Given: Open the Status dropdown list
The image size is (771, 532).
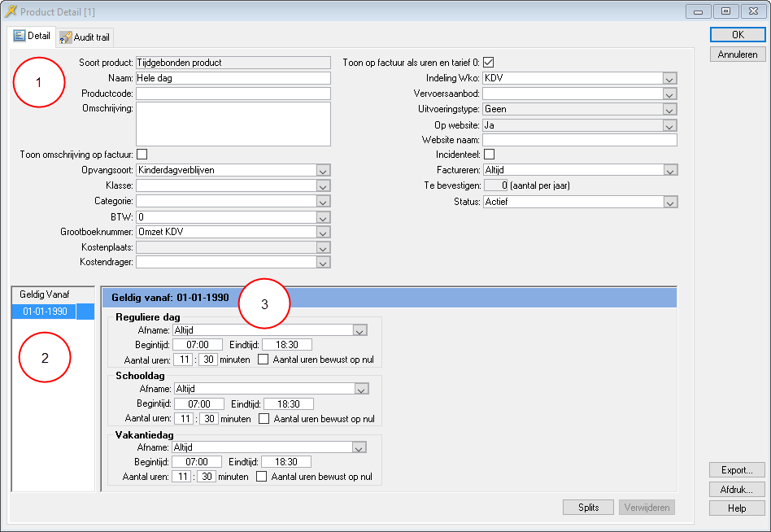Looking at the screenshot, I should [x=669, y=202].
